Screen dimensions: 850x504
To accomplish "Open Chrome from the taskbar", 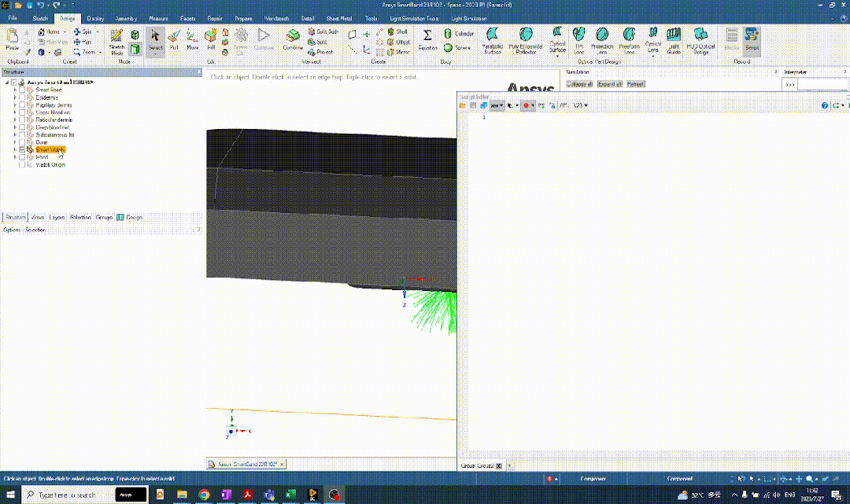I will tap(204, 495).
